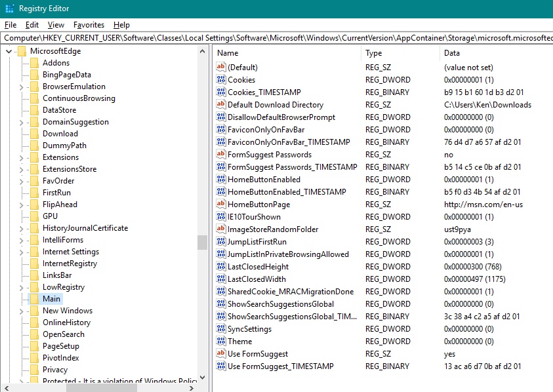
Task: Select the PageSetup key
Action: tap(60, 346)
